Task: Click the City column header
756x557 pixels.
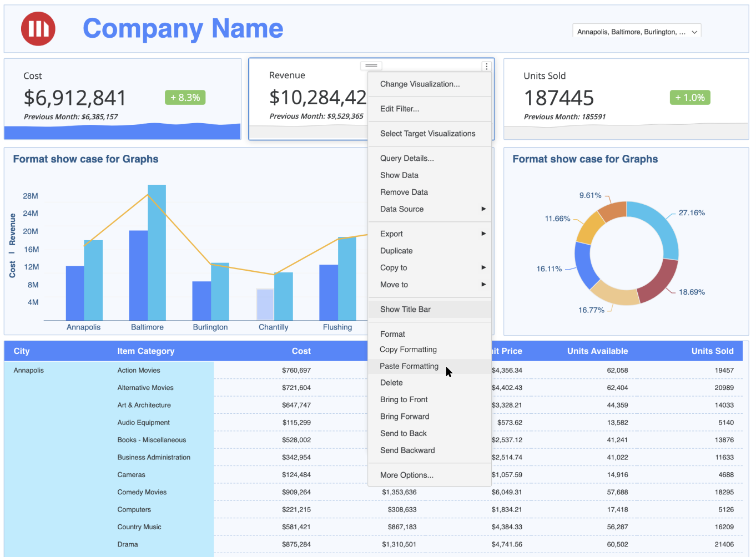Action: (22, 351)
